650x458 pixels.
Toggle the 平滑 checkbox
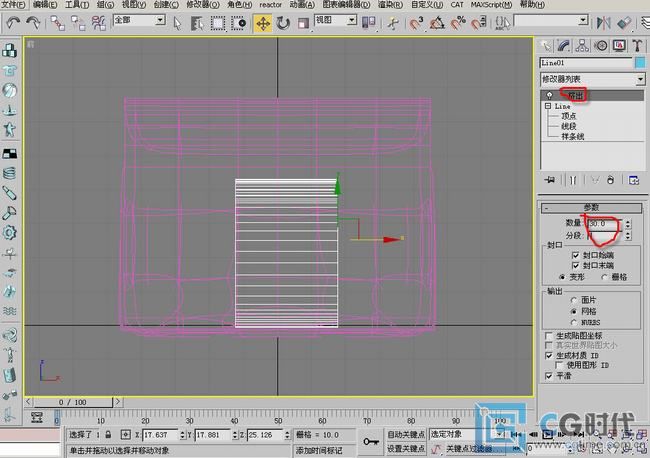tap(547, 375)
